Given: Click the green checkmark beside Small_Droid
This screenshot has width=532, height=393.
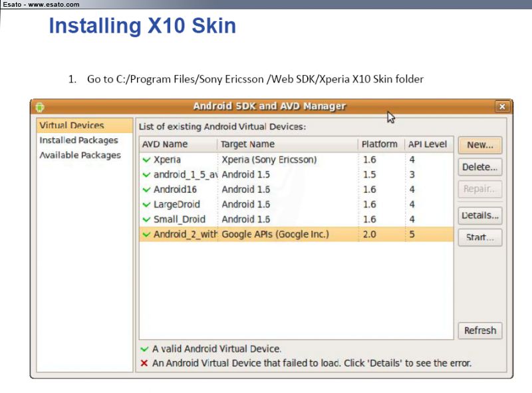Looking at the screenshot, I should pyautogui.click(x=146, y=219).
